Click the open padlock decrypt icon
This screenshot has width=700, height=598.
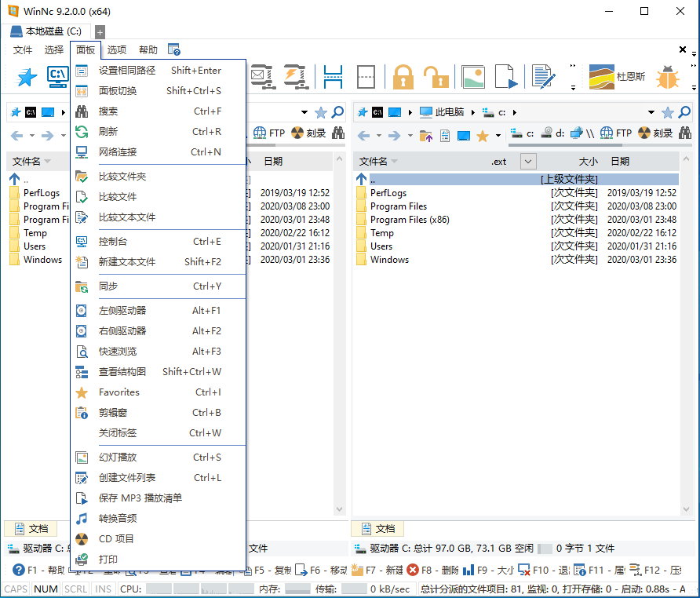436,77
